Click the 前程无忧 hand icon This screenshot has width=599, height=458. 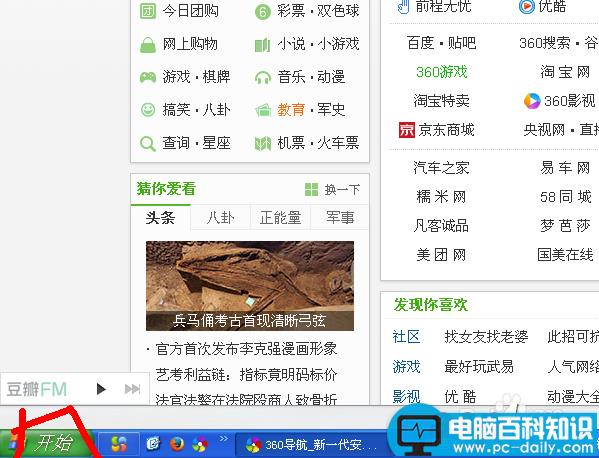[403, 6]
